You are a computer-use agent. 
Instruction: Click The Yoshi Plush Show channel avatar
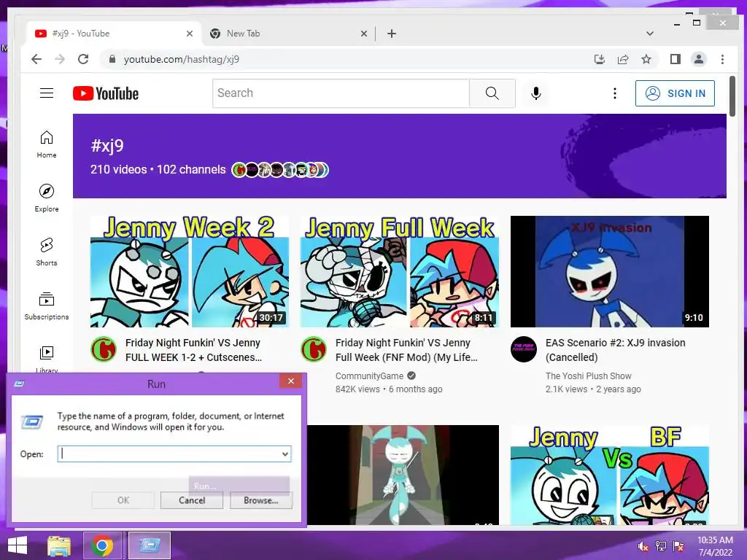coord(524,349)
